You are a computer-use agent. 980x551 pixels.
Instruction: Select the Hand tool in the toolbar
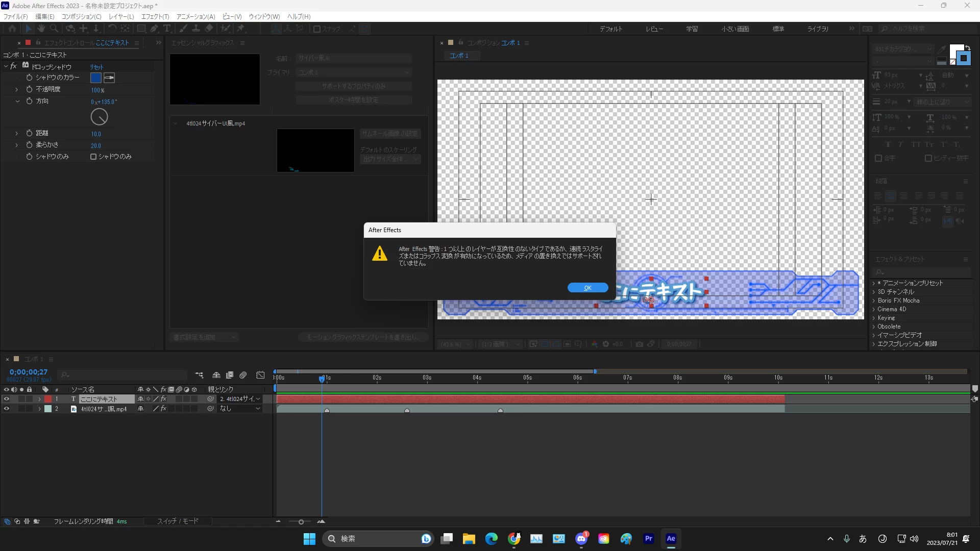click(41, 29)
